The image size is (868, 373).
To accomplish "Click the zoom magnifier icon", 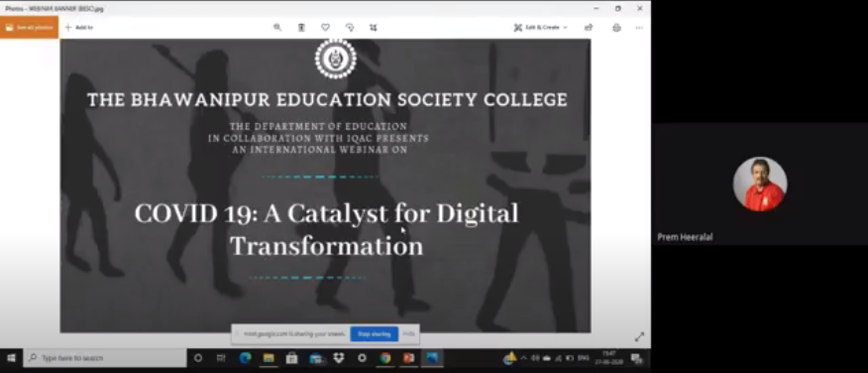I will click(x=277, y=27).
